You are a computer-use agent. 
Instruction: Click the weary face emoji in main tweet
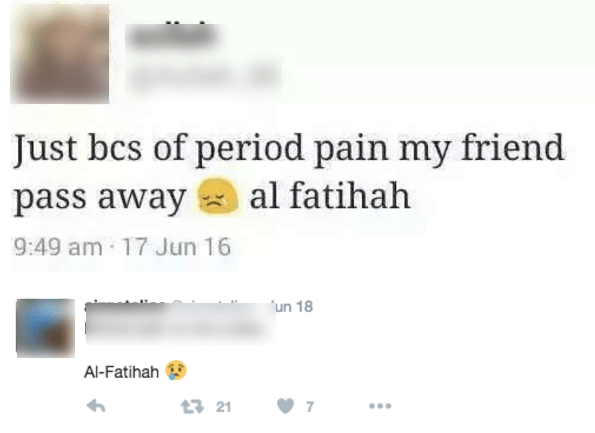click(218, 196)
